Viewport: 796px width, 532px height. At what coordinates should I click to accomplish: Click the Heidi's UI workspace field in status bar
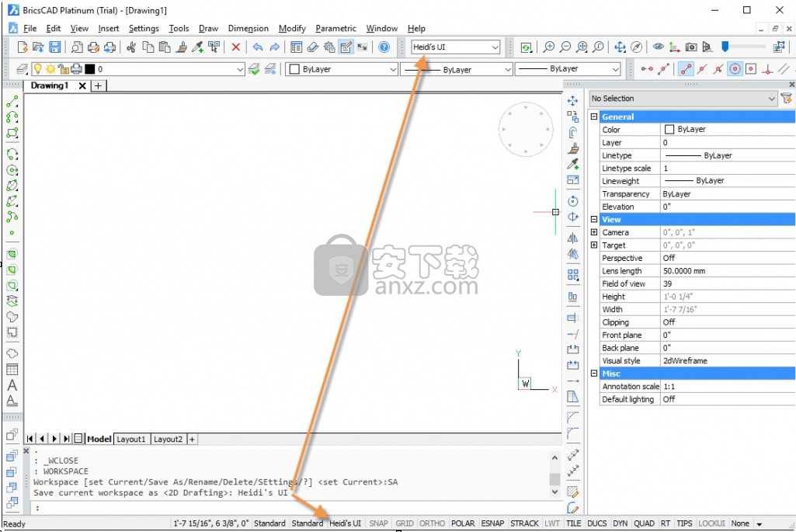(x=346, y=523)
